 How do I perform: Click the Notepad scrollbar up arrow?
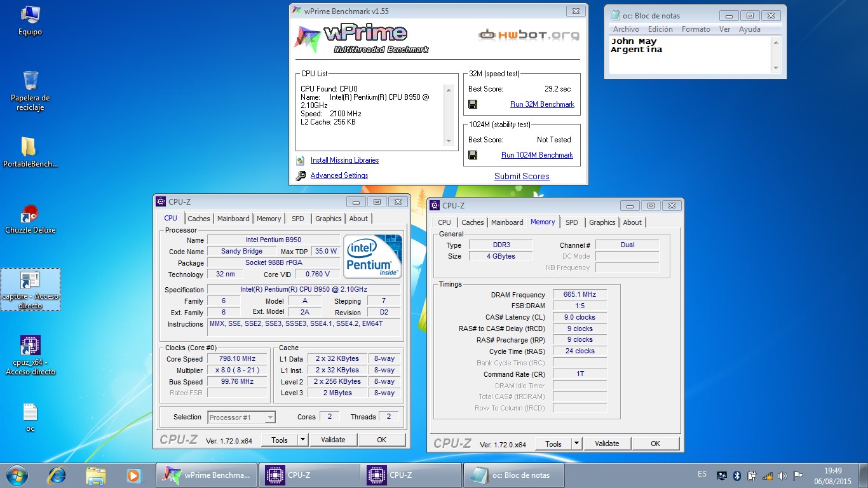click(x=776, y=43)
